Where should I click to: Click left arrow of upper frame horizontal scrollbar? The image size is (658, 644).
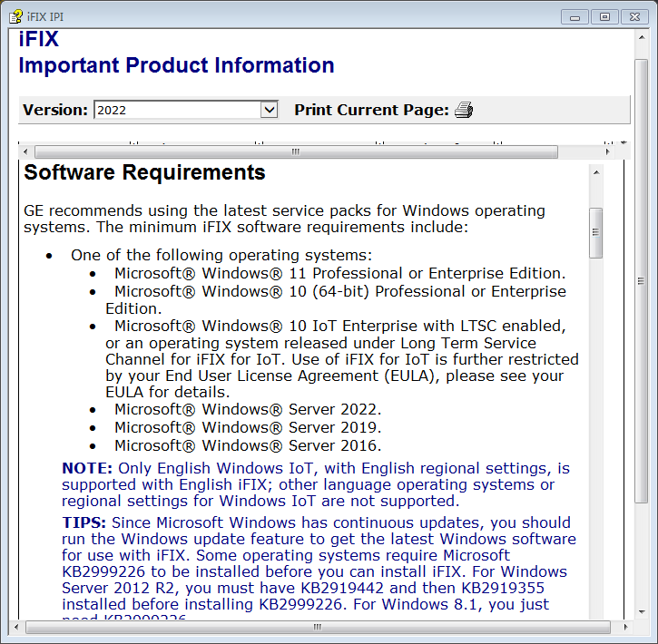tap(25, 151)
